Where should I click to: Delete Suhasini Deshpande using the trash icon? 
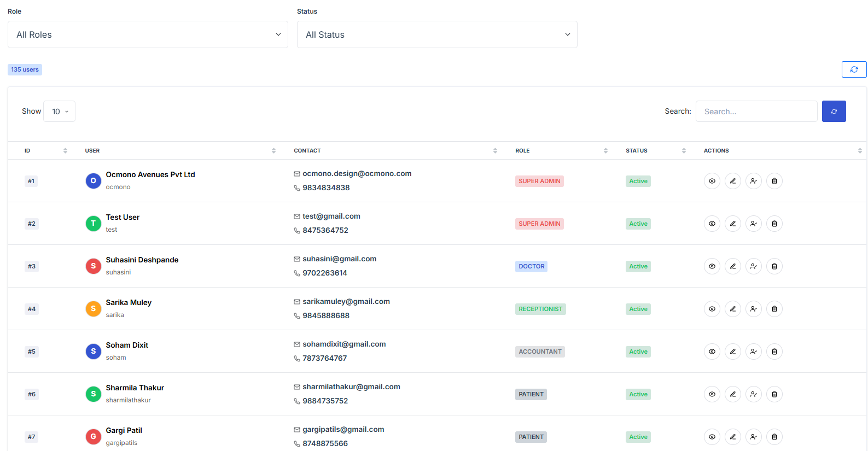click(774, 266)
